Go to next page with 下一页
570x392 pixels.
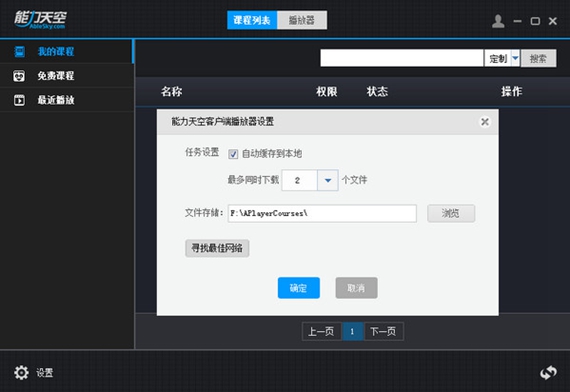tap(383, 331)
